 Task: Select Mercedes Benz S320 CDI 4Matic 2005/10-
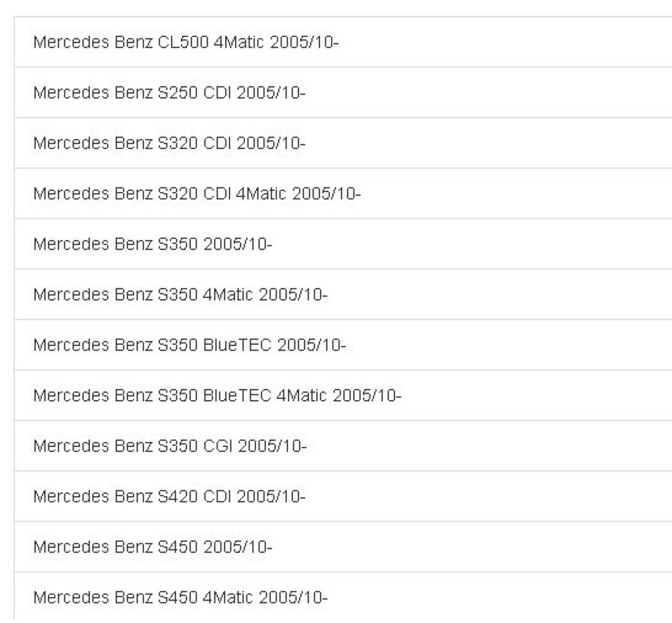(343, 193)
